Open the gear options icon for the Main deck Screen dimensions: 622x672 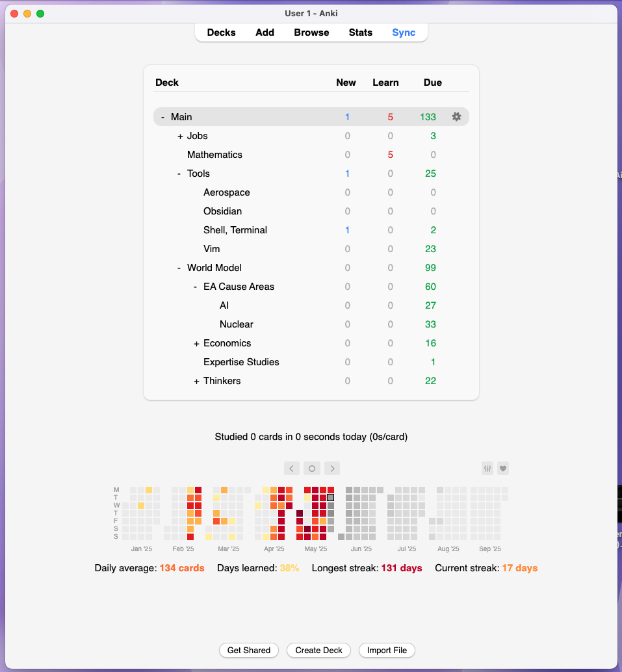(x=456, y=117)
